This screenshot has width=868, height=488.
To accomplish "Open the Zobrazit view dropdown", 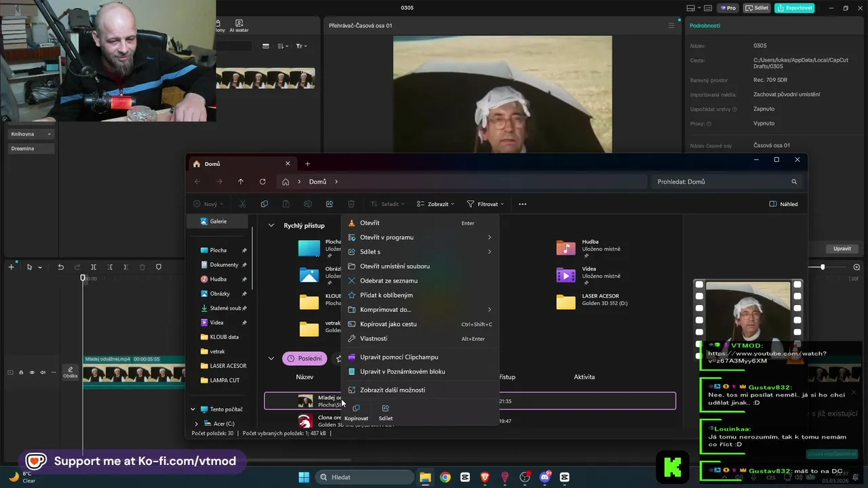I will coord(435,204).
